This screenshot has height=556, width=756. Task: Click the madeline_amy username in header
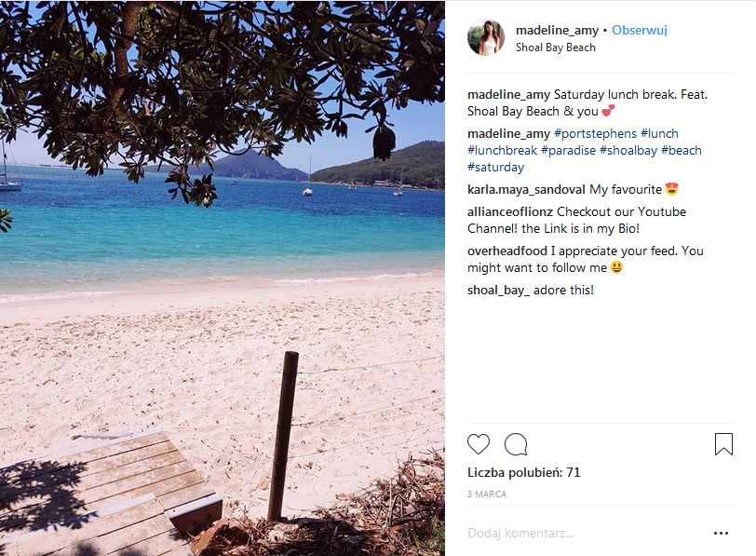tap(557, 31)
